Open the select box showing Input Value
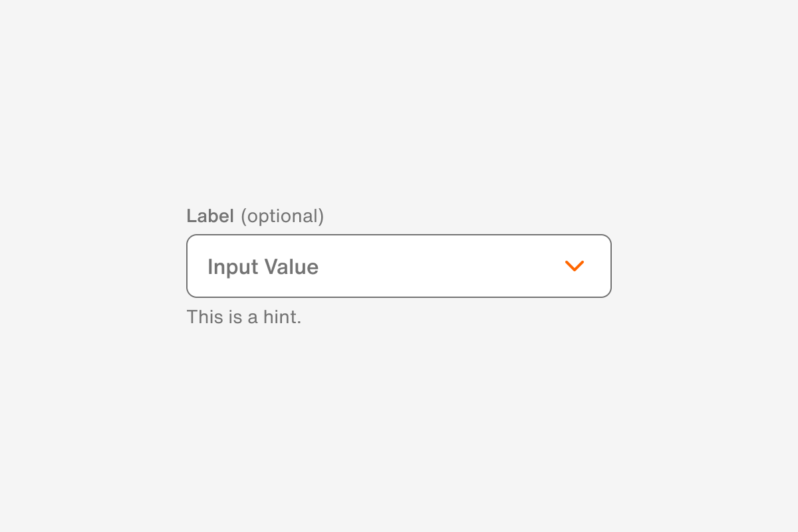 [x=399, y=265]
